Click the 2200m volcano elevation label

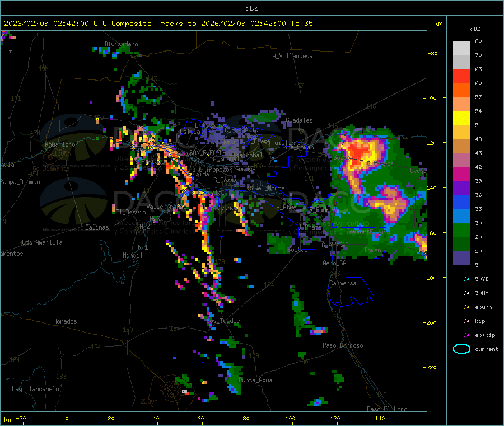[149, 401]
